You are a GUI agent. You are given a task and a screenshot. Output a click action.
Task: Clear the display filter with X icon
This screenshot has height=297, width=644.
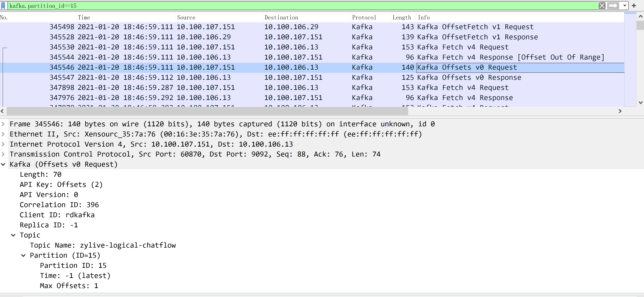602,6
